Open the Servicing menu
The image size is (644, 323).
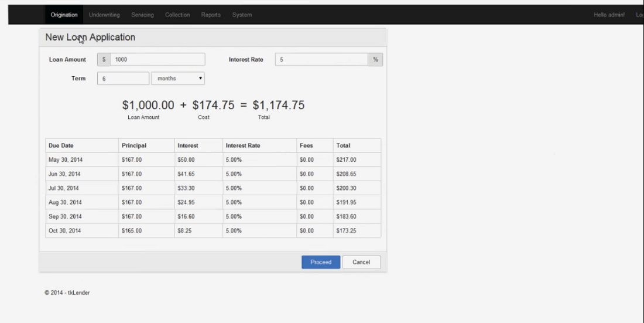[x=142, y=15]
